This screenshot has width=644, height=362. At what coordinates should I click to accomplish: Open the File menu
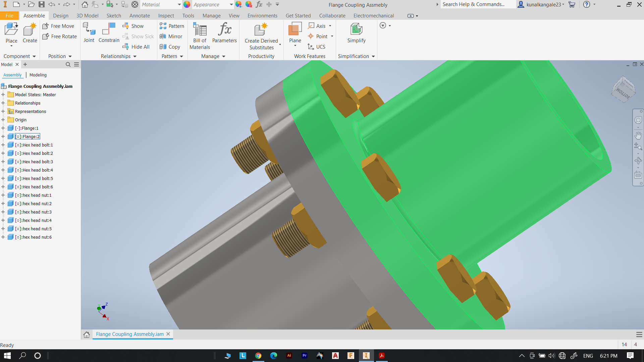click(x=9, y=15)
